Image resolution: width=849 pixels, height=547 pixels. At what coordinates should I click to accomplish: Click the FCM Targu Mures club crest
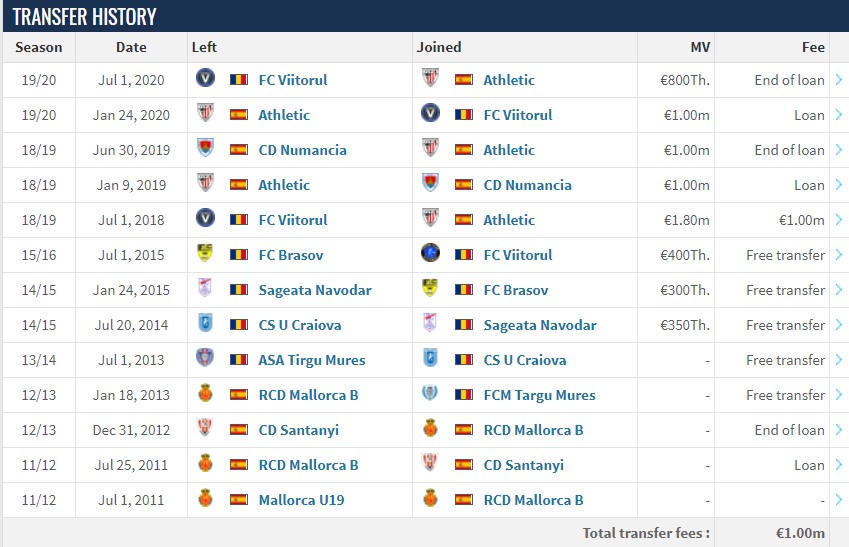[x=431, y=394]
